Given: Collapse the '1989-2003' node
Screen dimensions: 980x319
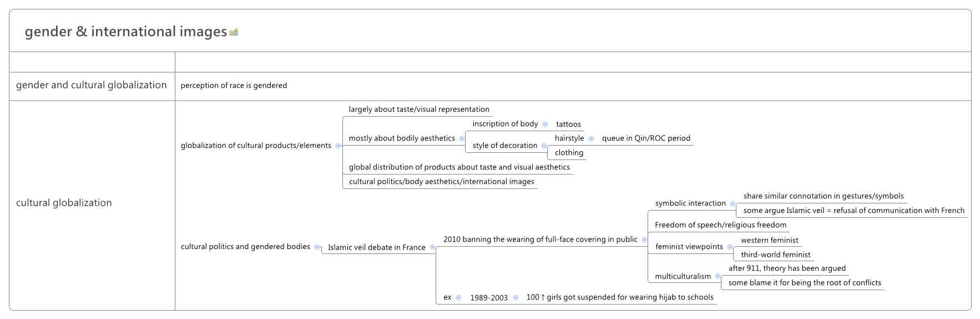Looking at the screenshot, I should pyautogui.click(x=516, y=297).
